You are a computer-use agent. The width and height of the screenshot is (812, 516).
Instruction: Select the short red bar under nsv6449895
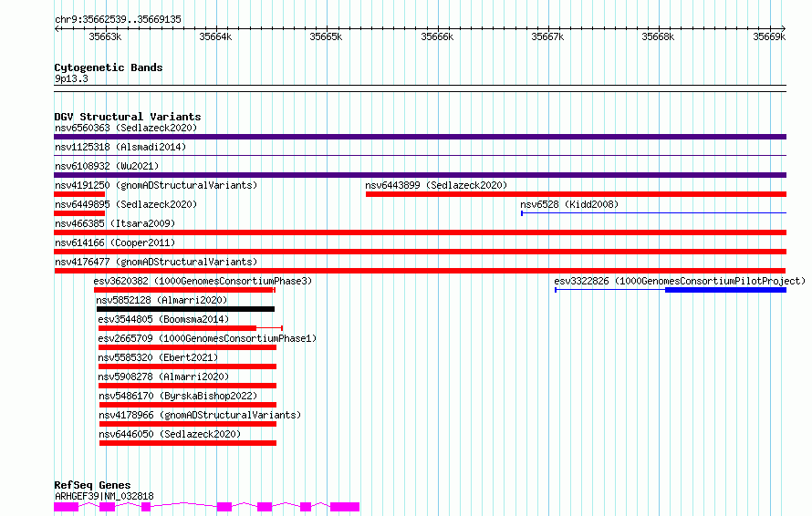(79, 213)
